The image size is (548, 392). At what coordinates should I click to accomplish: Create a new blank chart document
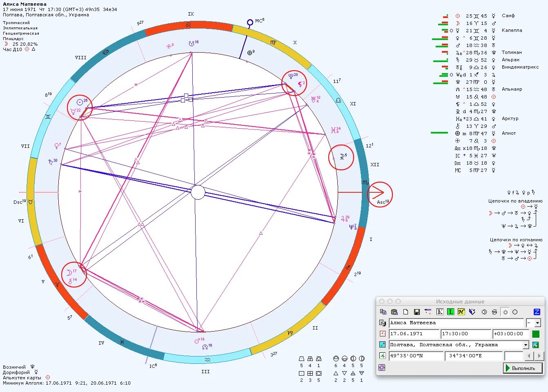tap(405, 312)
